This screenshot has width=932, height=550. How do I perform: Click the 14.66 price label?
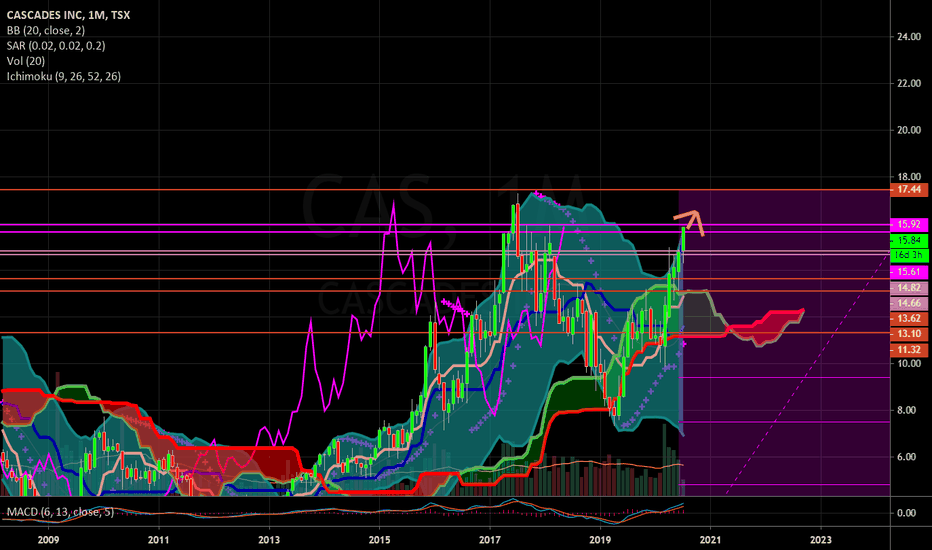(x=909, y=303)
